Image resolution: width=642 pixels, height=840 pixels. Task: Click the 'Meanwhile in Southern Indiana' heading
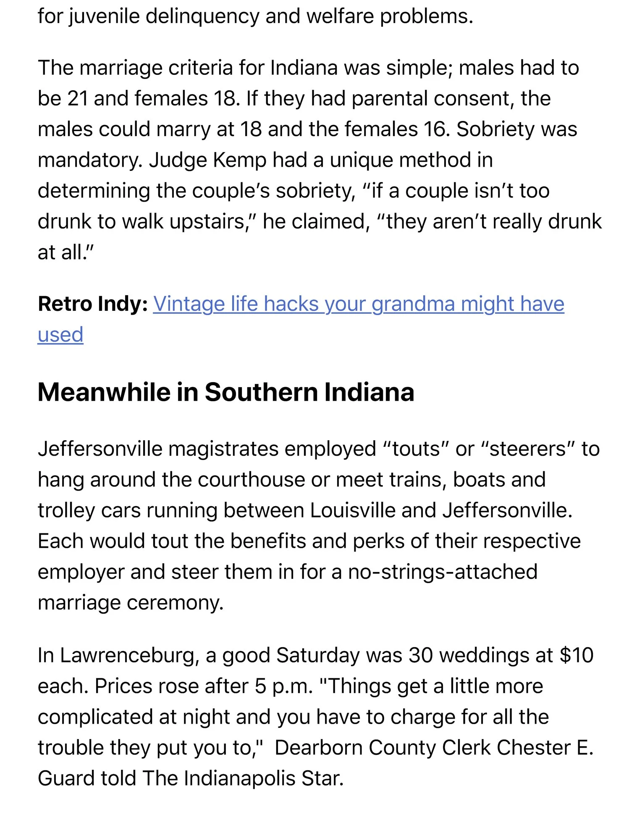226,392
